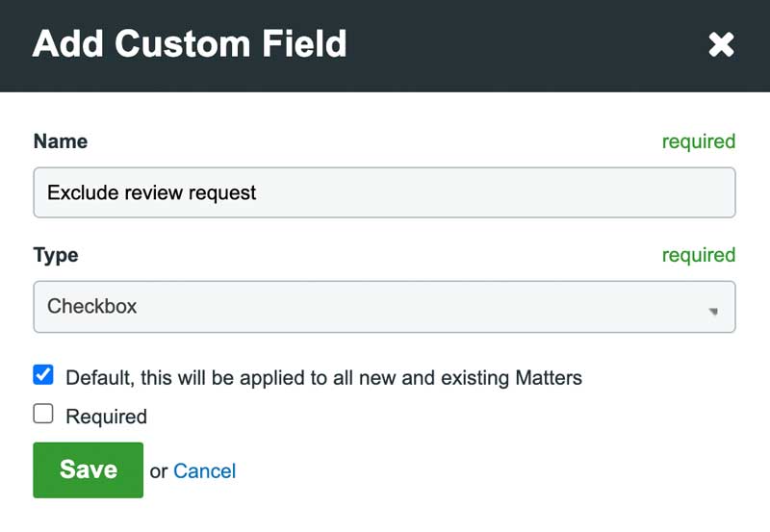This screenshot has height=532, width=770.
Task: Click green 'required' text beside Name
Action: click(x=698, y=141)
